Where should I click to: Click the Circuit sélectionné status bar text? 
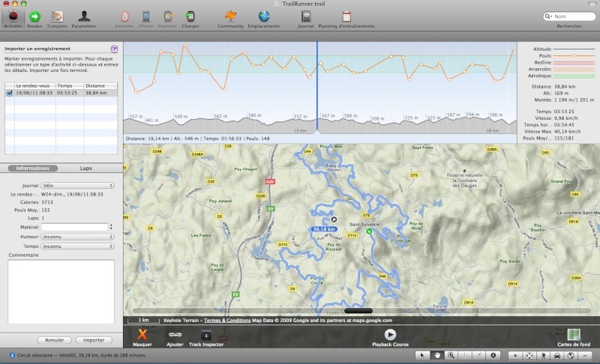[82, 355]
